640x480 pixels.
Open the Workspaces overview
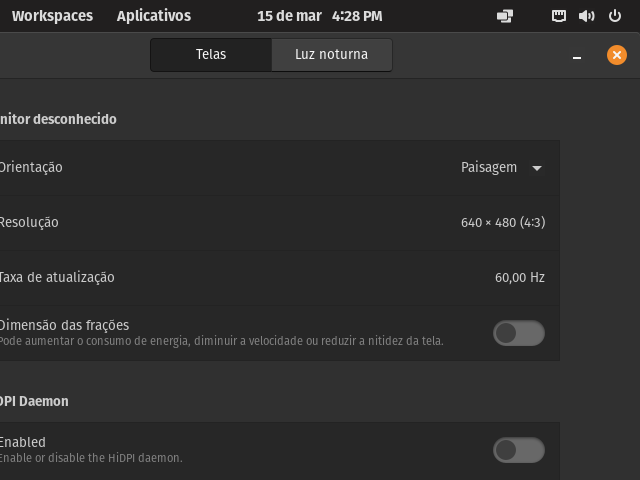(52, 16)
